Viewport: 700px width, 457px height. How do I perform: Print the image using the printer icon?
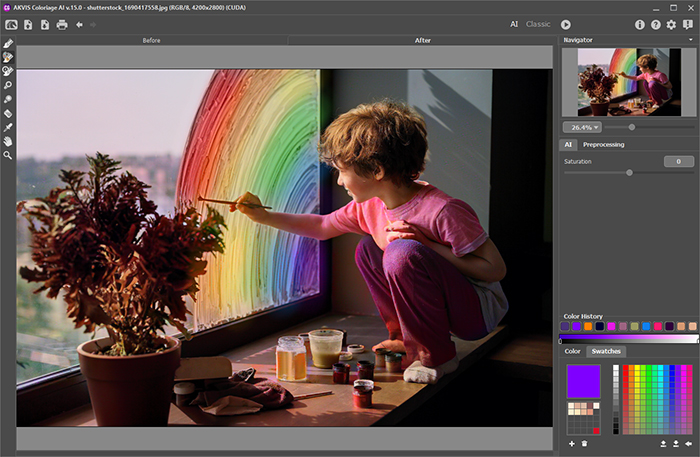[62, 24]
